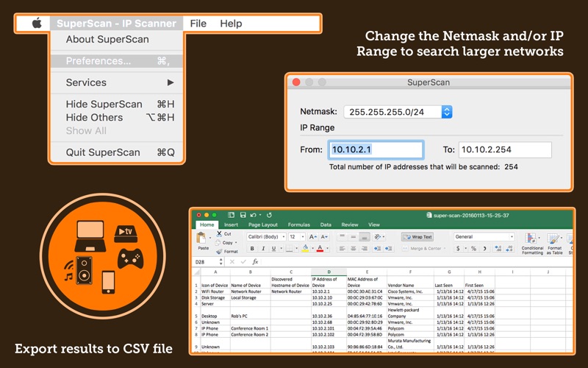Click the Italic formatting icon
This screenshot has height=368, width=588.
262,249
